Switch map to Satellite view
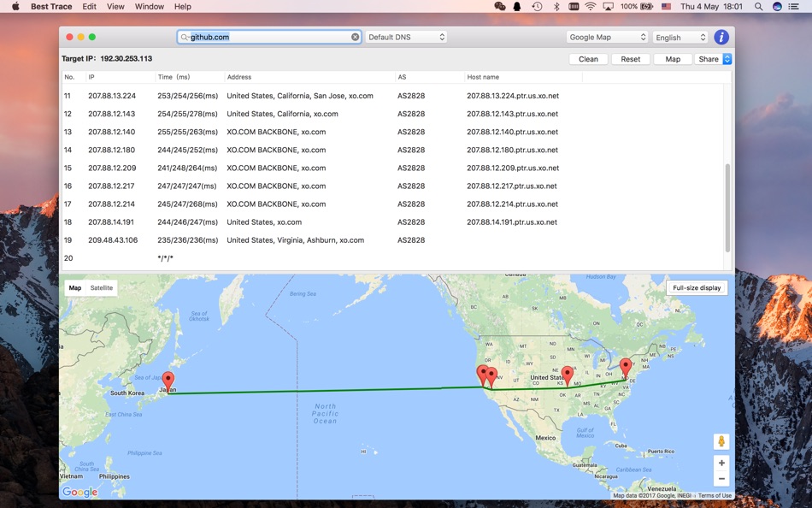 click(x=102, y=287)
